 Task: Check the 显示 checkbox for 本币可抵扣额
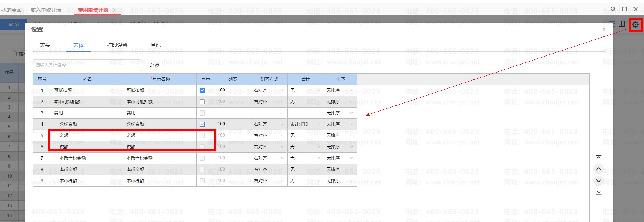point(202,102)
